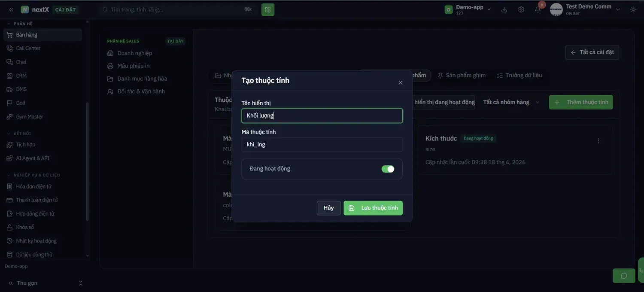This screenshot has width=644, height=292.
Task: Toggle the Đang hoạt động switch
Action: click(388, 169)
